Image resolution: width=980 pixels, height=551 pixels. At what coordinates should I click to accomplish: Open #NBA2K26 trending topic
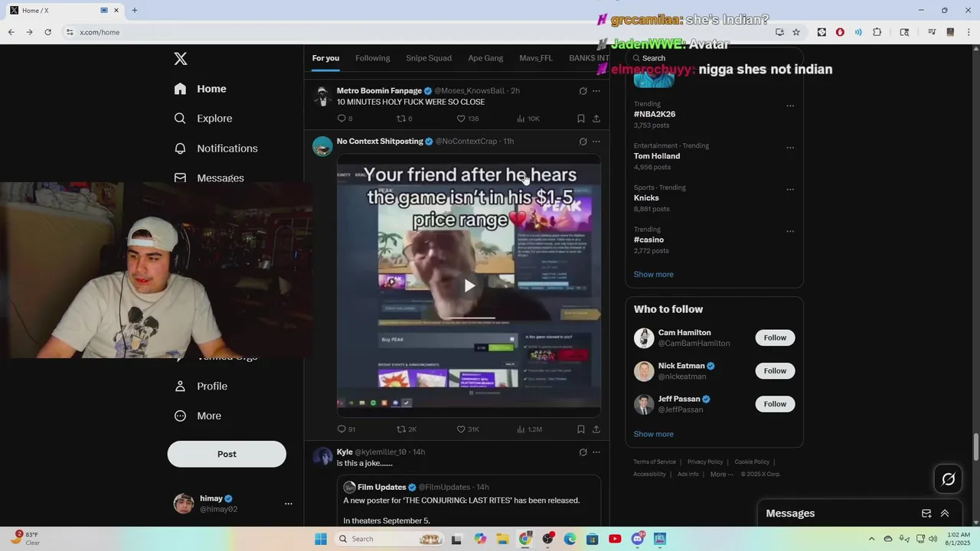[655, 114]
